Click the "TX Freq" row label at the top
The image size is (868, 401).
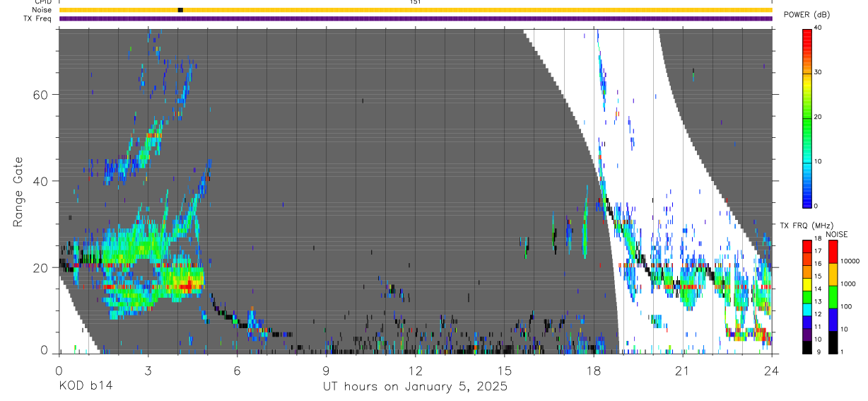pos(39,18)
